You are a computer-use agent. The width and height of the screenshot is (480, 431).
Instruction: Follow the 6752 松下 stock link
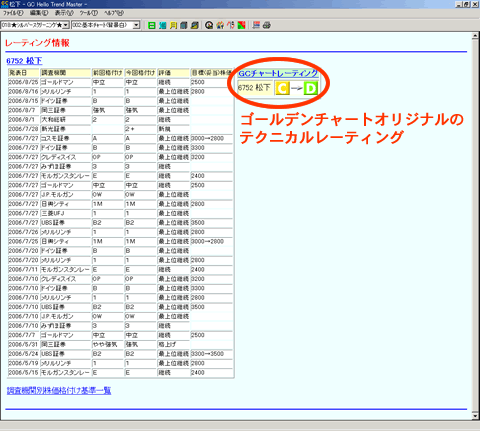click(24, 61)
